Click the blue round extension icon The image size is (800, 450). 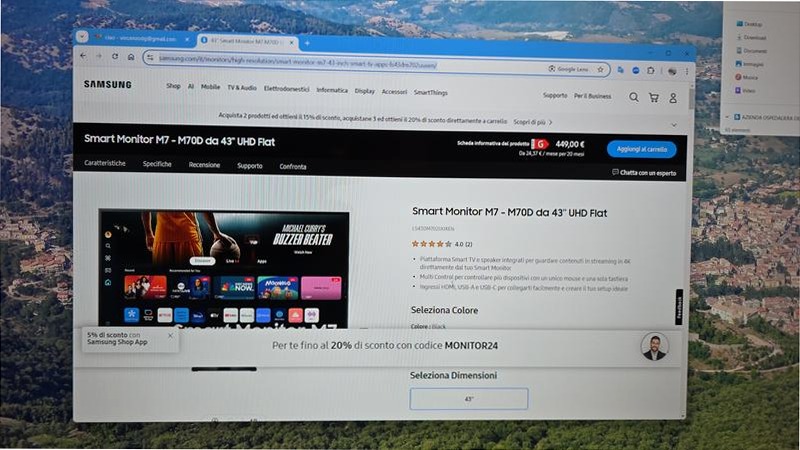[x=636, y=70]
